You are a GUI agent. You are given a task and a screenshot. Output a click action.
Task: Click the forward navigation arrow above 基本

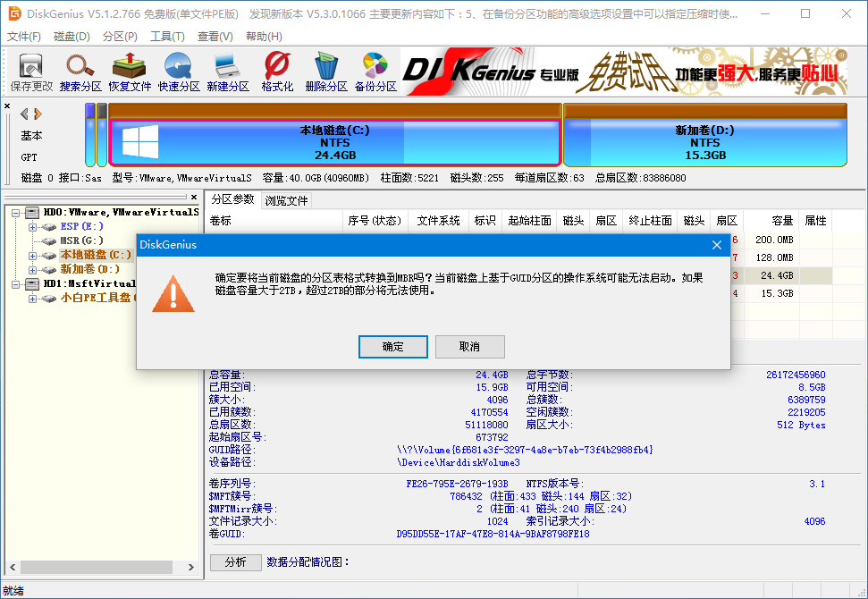[38, 114]
